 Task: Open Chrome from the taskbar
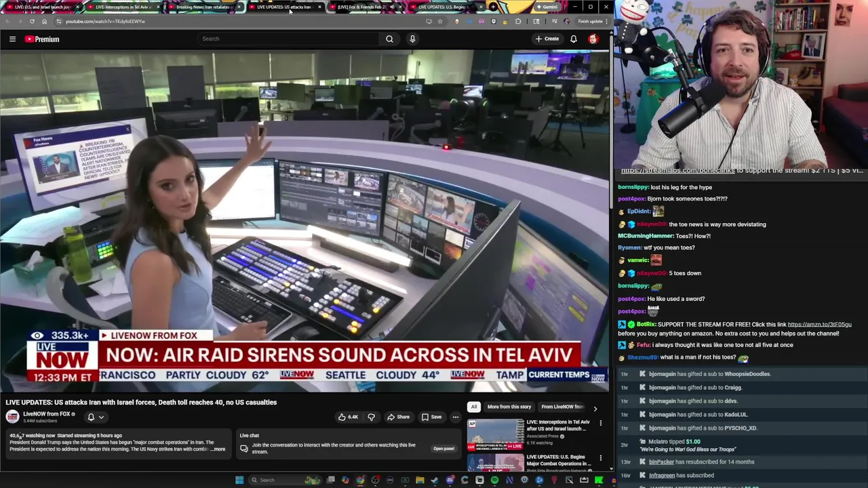click(x=360, y=480)
